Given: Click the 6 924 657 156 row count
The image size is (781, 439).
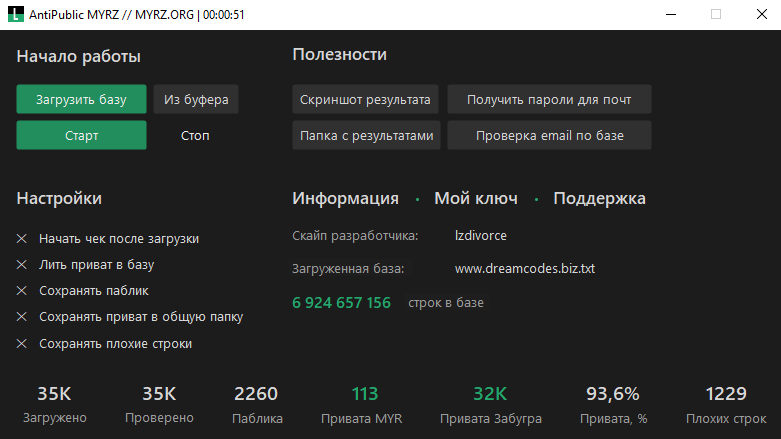Looking at the screenshot, I should (x=341, y=302).
